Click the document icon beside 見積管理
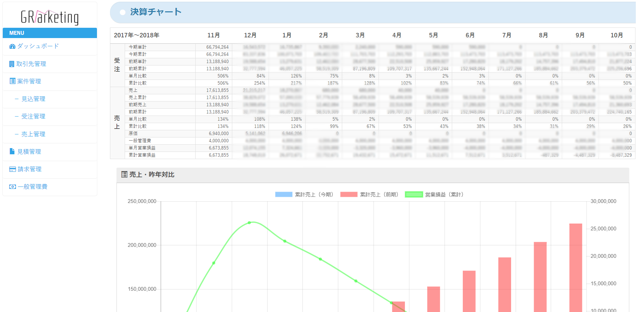Screen dimensions: 644x312 (x=12, y=151)
